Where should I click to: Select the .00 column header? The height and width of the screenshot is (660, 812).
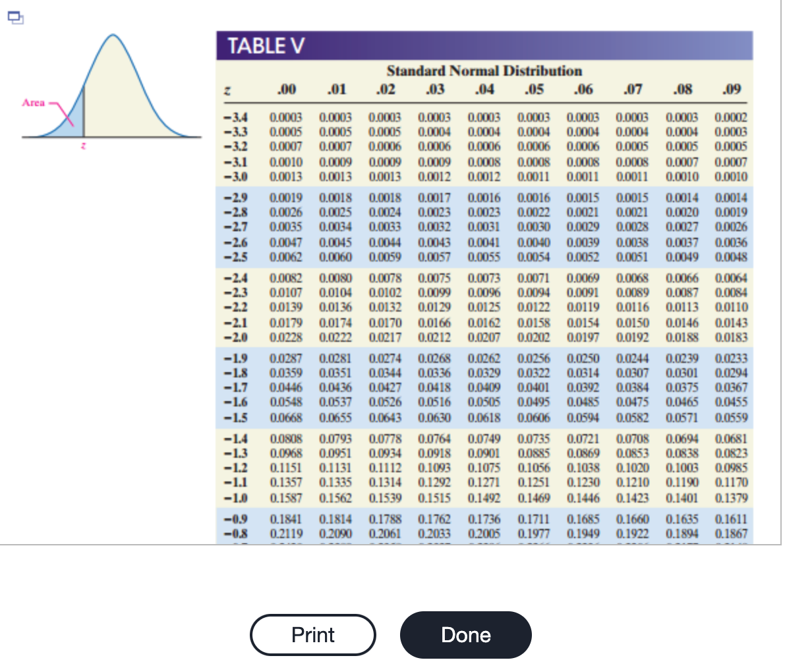click(287, 89)
